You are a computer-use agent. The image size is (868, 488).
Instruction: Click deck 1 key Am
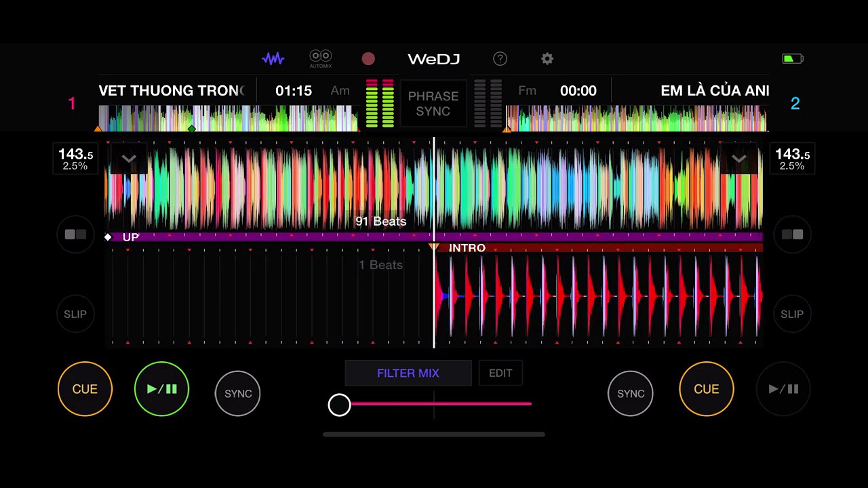point(340,91)
